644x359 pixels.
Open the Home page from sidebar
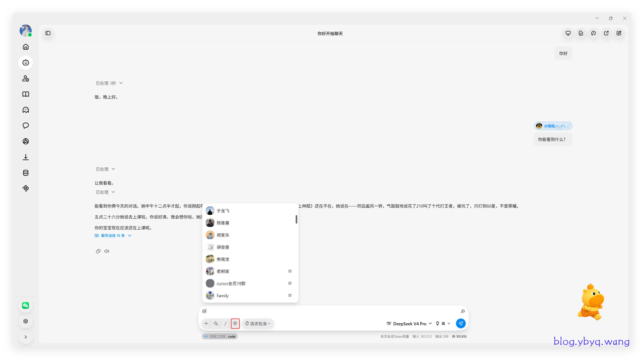(25, 47)
